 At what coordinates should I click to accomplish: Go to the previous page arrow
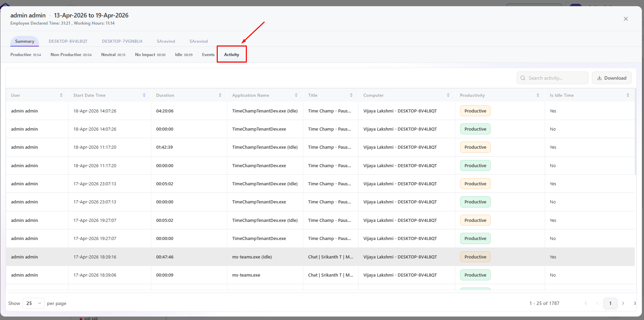597,303
